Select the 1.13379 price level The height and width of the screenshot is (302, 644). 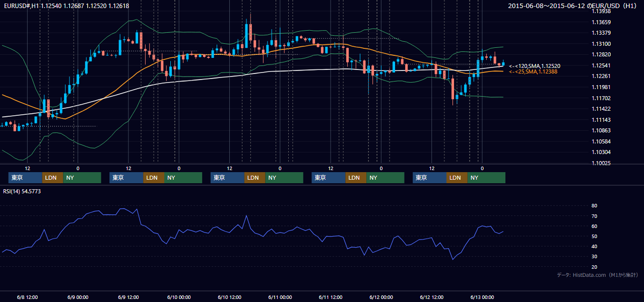pyautogui.click(x=601, y=33)
